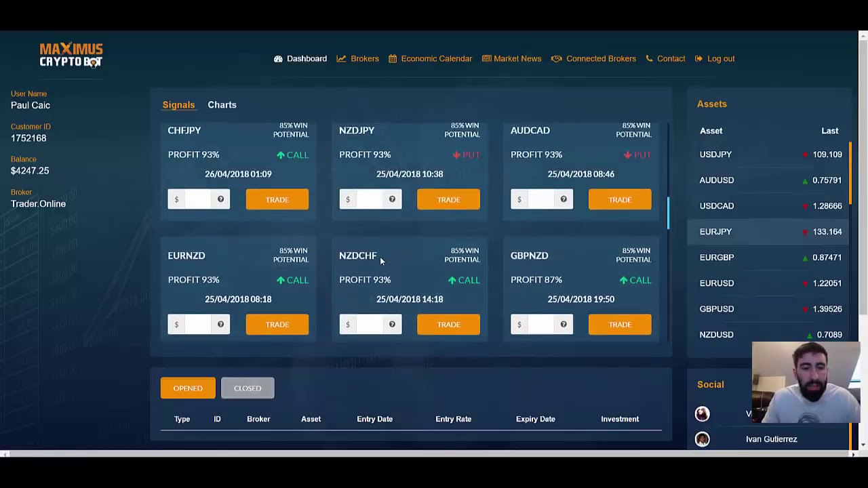Switch to the Signals tab

[178, 105]
